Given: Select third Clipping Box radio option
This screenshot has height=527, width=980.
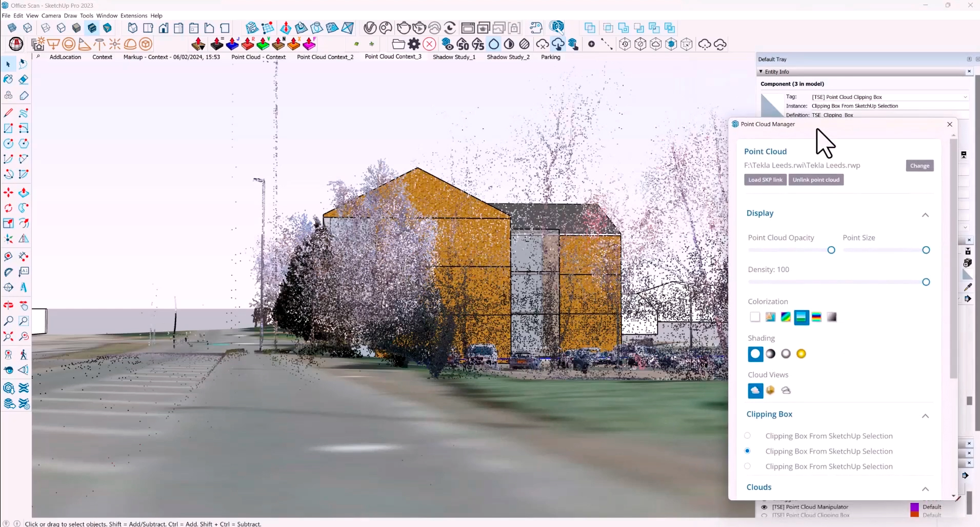Looking at the screenshot, I should [x=747, y=467].
